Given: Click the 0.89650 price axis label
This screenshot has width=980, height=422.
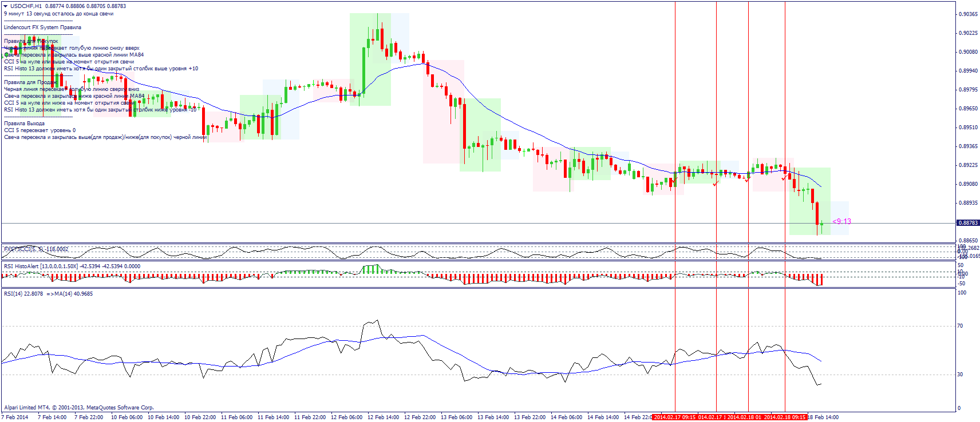Looking at the screenshot, I should point(968,109).
